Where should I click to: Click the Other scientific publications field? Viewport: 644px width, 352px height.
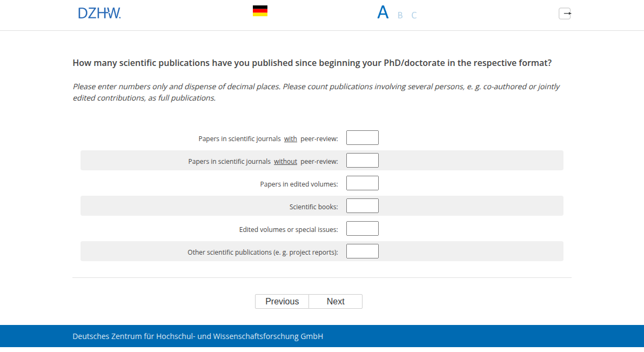pos(362,251)
